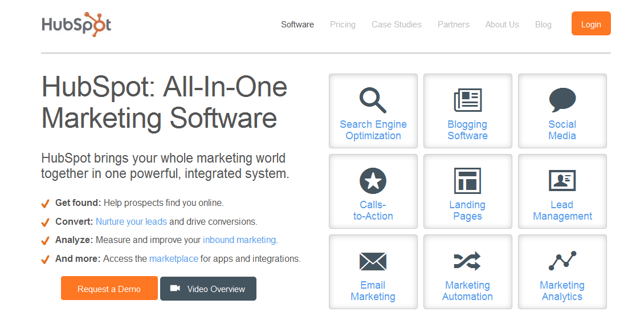Click the 'Convert:' bullet label
Image resolution: width=644 pixels, height=328 pixels.
tap(74, 221)
